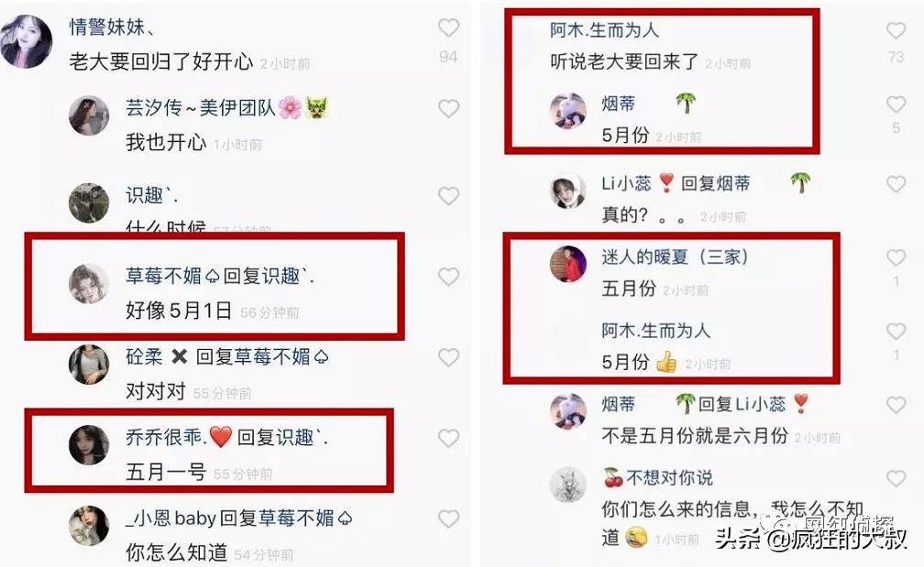Toggle like on _小恩baby's reply
The height and width of the screenshot is (567, 924).
point(448,518)
